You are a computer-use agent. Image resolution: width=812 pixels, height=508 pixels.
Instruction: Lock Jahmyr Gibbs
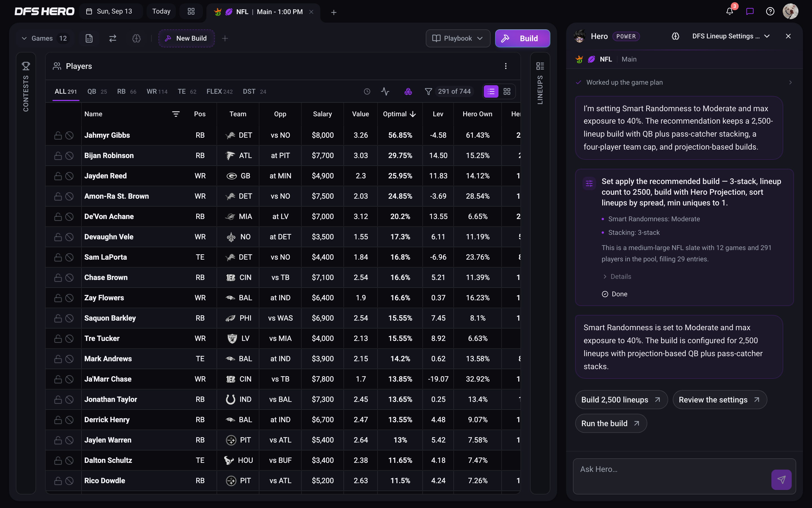58,135
